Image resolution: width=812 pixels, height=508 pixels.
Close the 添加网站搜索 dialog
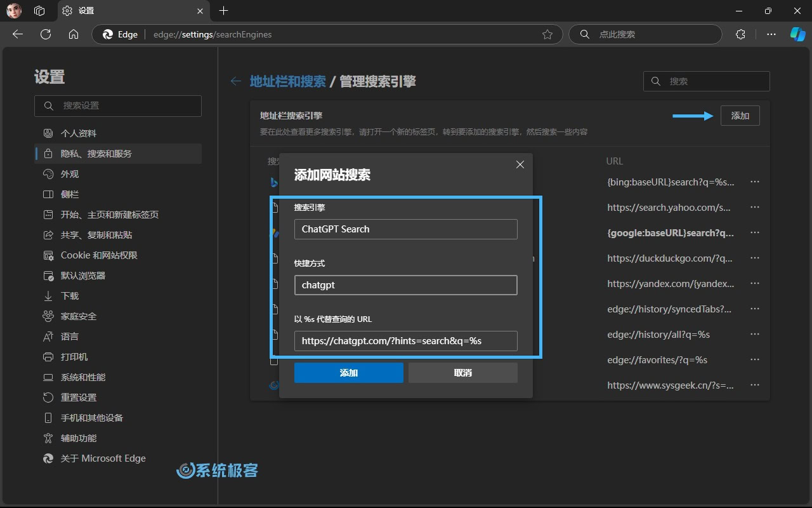(520, 164)
